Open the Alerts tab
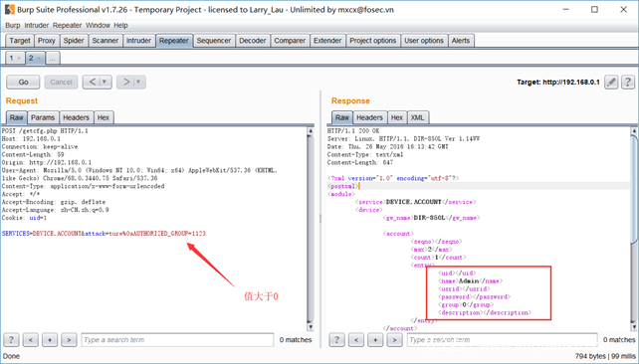The image size is (639, 364). click(461, 41)
